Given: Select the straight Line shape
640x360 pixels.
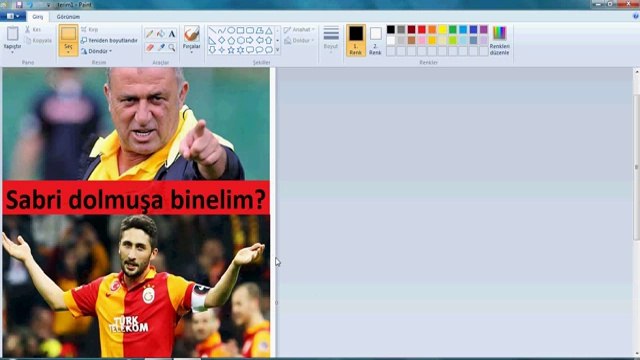Looking at the screenshot, I should [x=212, y=31].
